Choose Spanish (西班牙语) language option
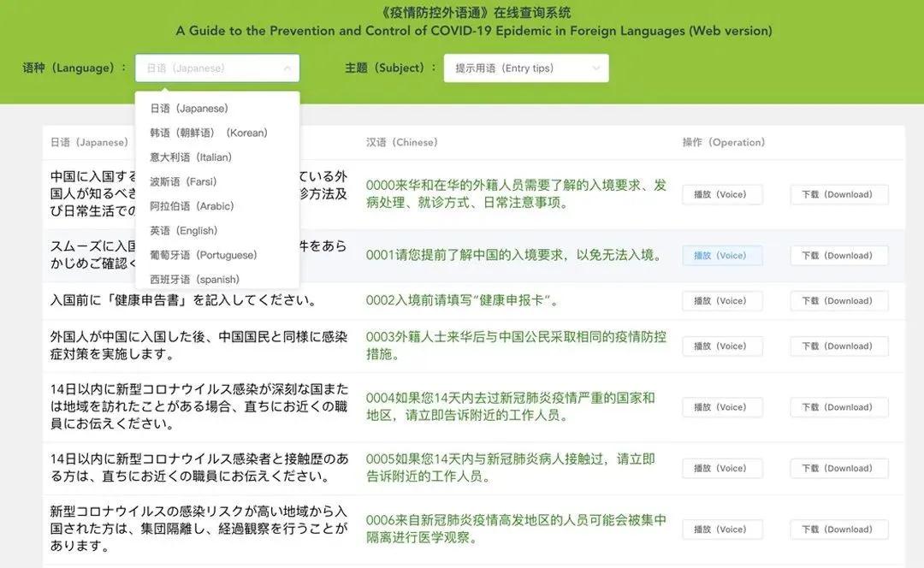This screenshot has height=568, width=924. [x=194, y=279]
